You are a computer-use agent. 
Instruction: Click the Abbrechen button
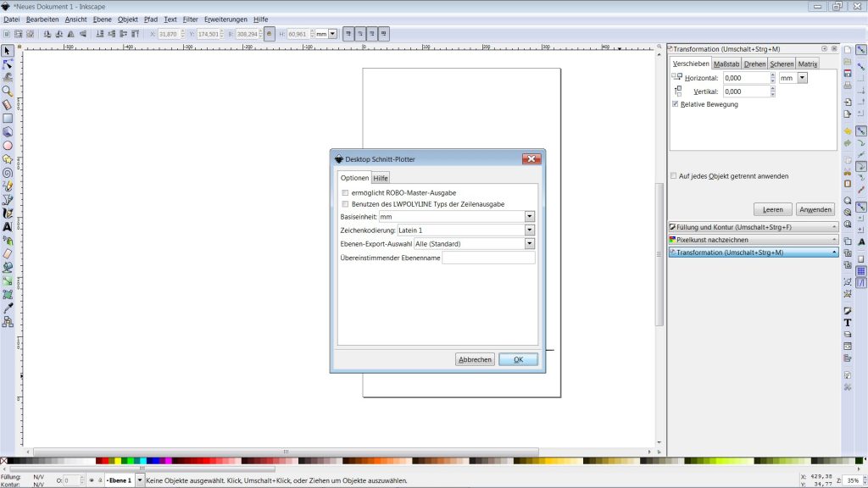(475, 359)
